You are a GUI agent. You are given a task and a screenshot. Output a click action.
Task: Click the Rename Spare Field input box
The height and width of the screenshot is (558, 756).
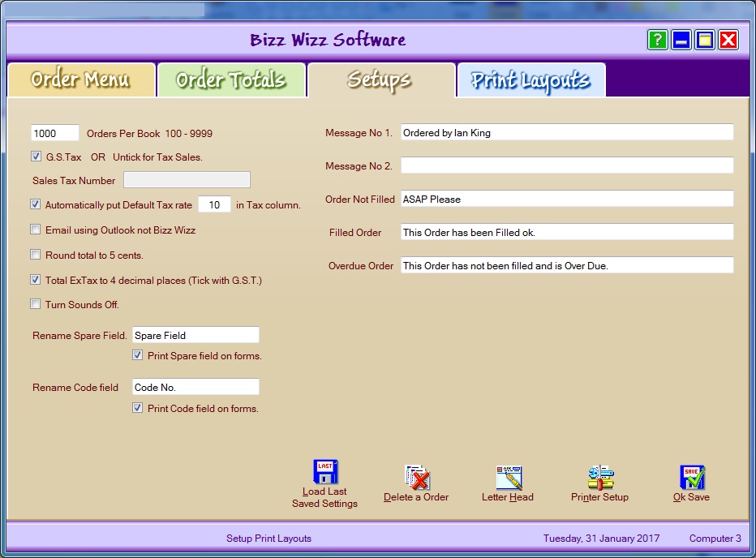[x=195, y=335]
